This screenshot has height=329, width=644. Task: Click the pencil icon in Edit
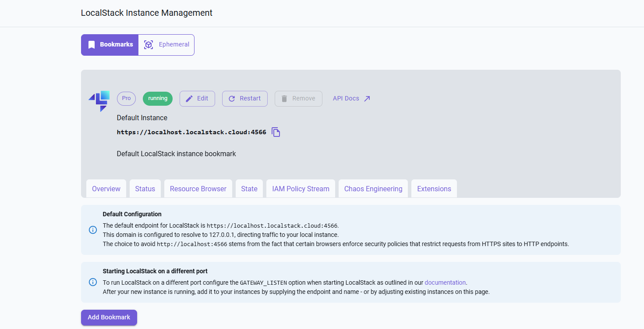(x=189, y=99)
